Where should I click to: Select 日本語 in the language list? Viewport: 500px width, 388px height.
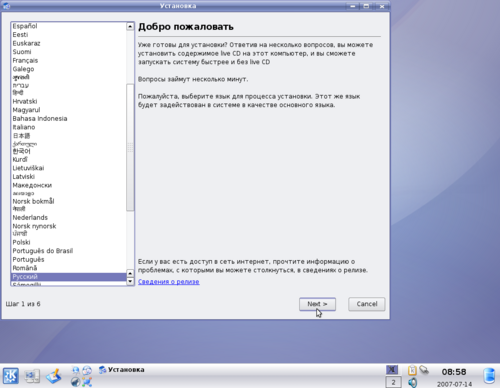coord(69,136)
